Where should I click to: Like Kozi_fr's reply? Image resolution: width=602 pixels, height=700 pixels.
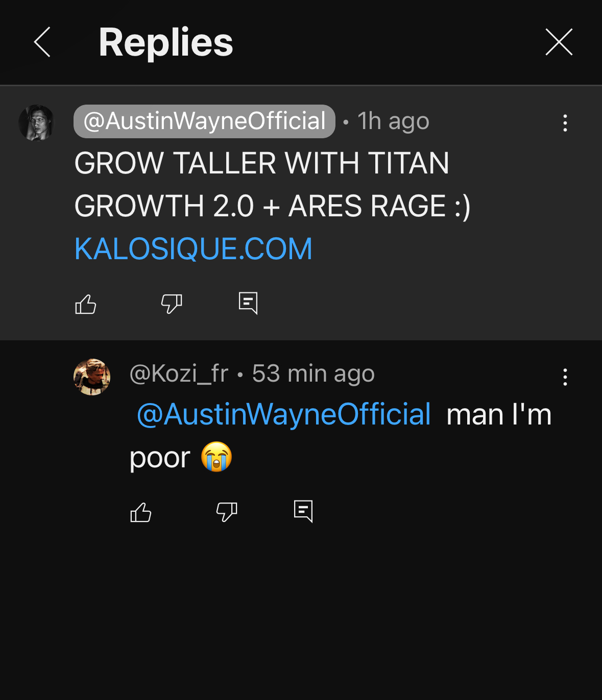point(141,512)
